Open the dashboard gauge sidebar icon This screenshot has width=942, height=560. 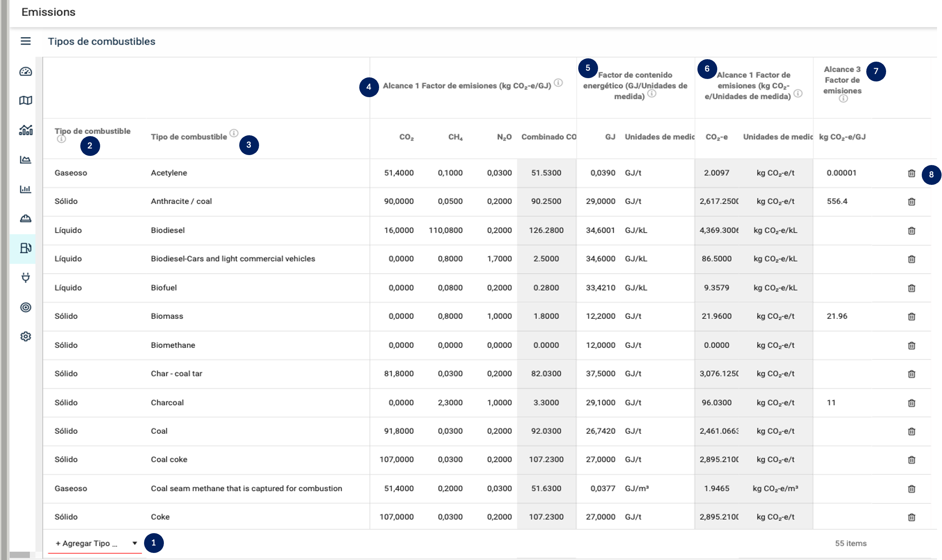point(26,72)
